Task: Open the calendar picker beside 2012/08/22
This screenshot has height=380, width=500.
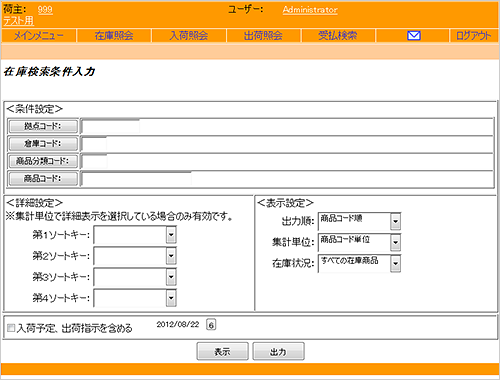Action: (211, 324)
